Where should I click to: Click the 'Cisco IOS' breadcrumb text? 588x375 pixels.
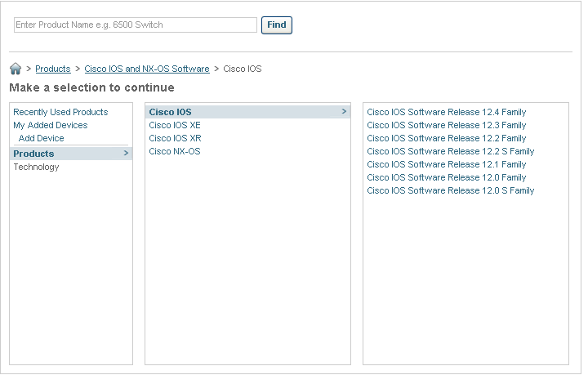point(243,69)
